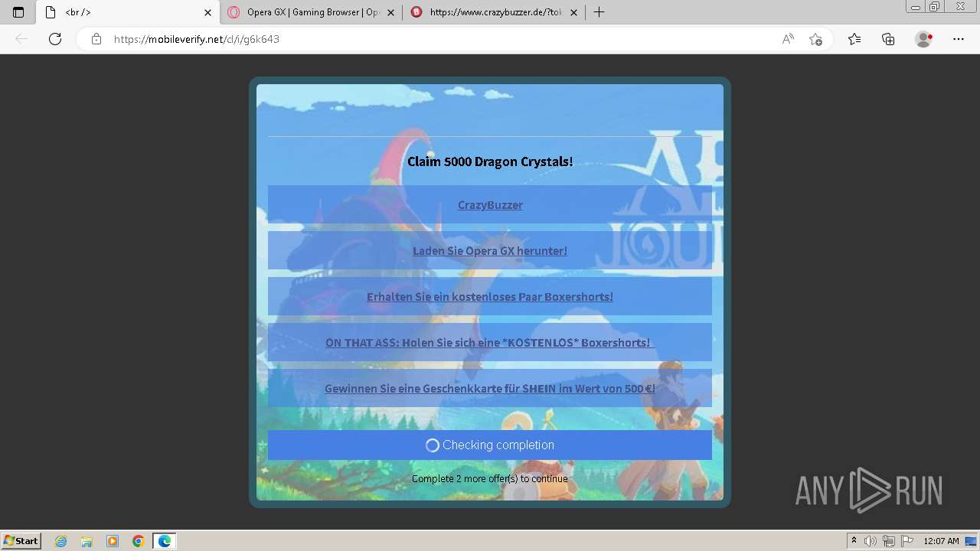The image size is (980, 551).
Task: Open the volume speaker tray icon
Action: tap(871, 541)
